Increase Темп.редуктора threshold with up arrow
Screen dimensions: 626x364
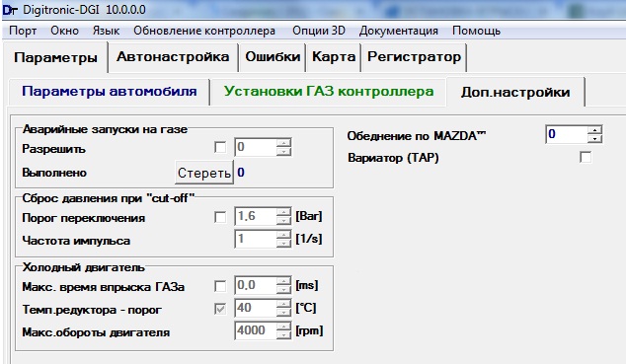pos(283,304)
